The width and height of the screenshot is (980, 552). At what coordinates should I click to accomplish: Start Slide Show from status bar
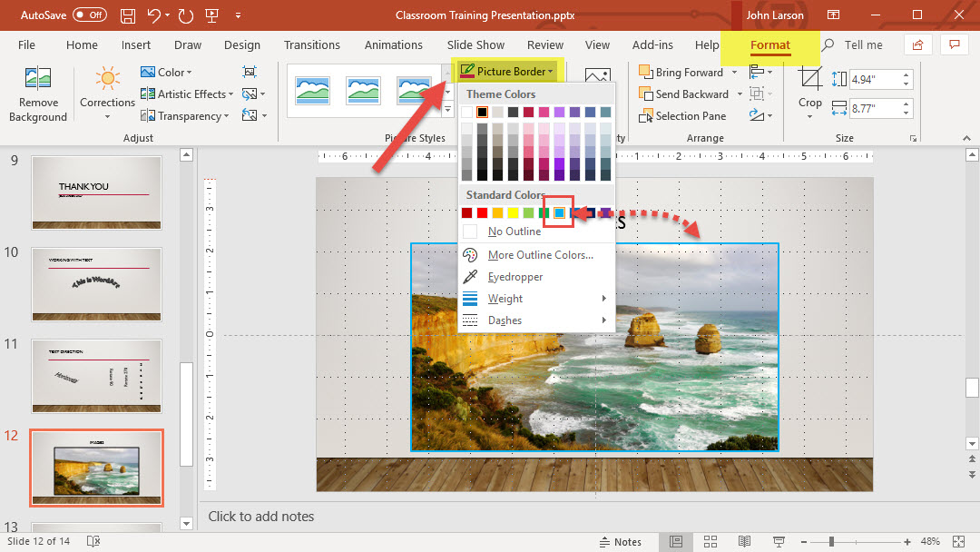(x=778, y=542)
